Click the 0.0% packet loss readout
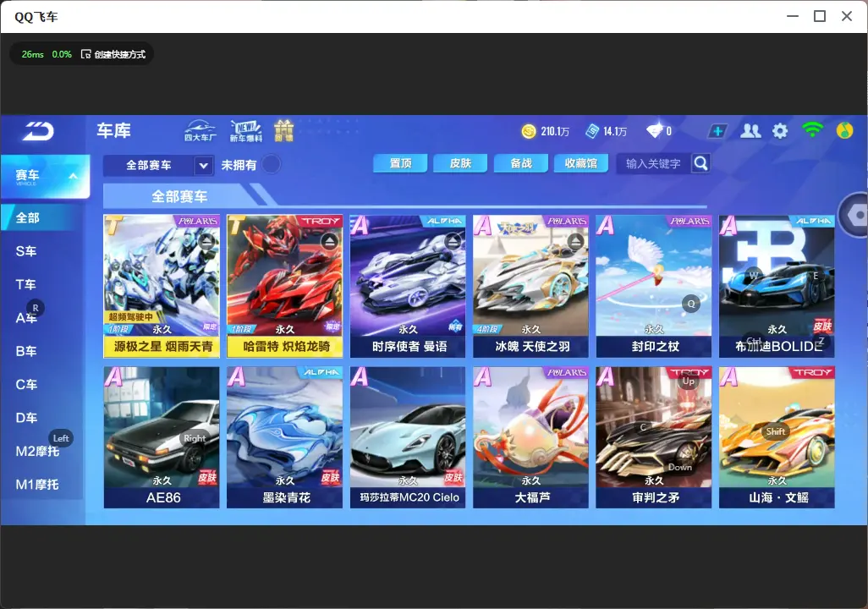 62,54
